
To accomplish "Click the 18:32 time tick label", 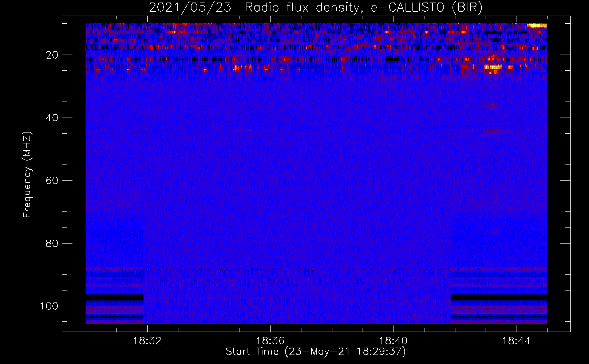I will pyautogui.click(x=147, y=341).
